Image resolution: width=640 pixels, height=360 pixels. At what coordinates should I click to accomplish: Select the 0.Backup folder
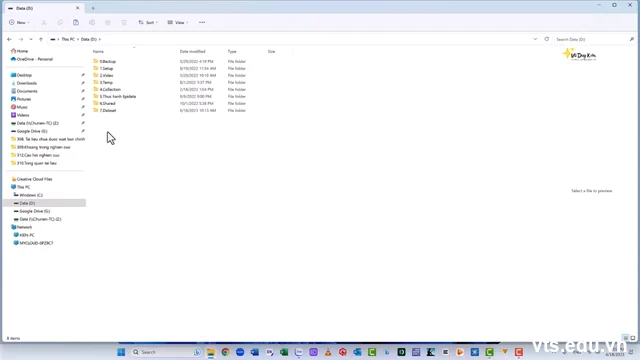coord(108,61)
